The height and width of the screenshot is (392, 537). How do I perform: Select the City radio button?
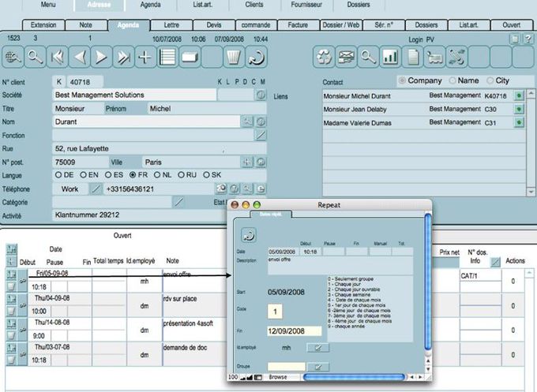click(x=490, y=80)
